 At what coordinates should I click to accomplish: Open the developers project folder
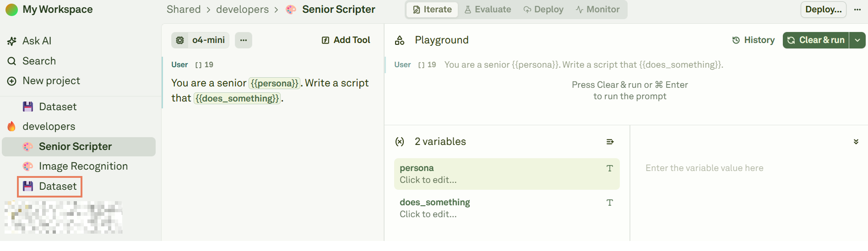[x=49, y=126]
